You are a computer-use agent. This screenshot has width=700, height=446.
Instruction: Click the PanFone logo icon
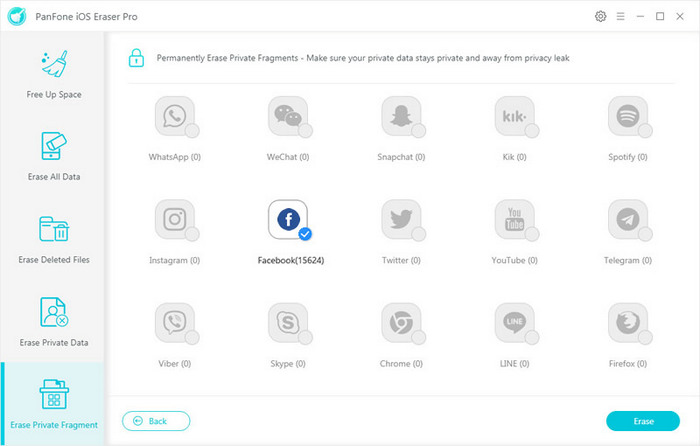[x=17, y=17]
